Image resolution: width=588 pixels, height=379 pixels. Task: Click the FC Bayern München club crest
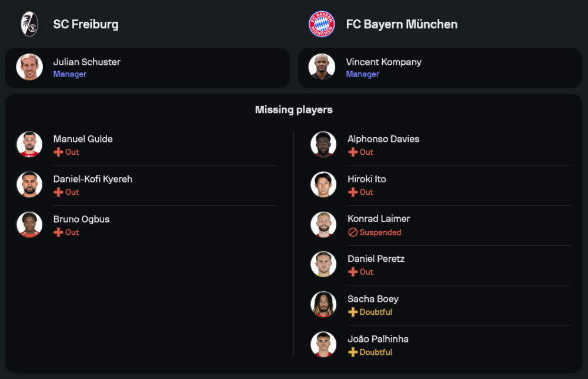(322, 24)
